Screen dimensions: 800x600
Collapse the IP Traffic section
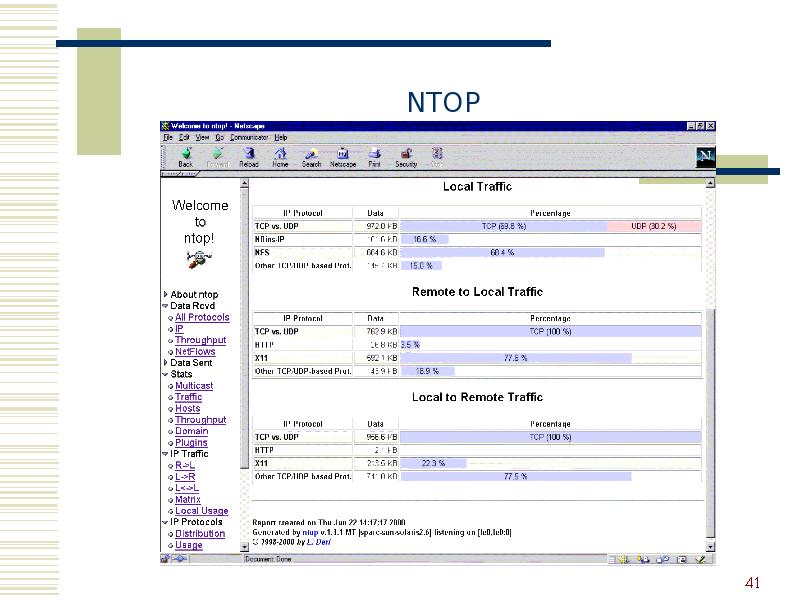click(166, 454)
